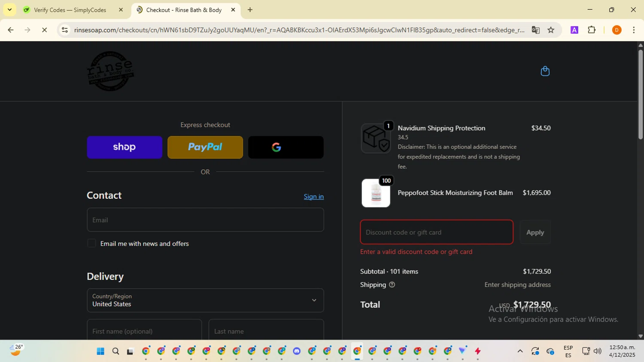Click the Rinse Bath & Body logo
Viewport: 644px width, 362px height.
110,71
